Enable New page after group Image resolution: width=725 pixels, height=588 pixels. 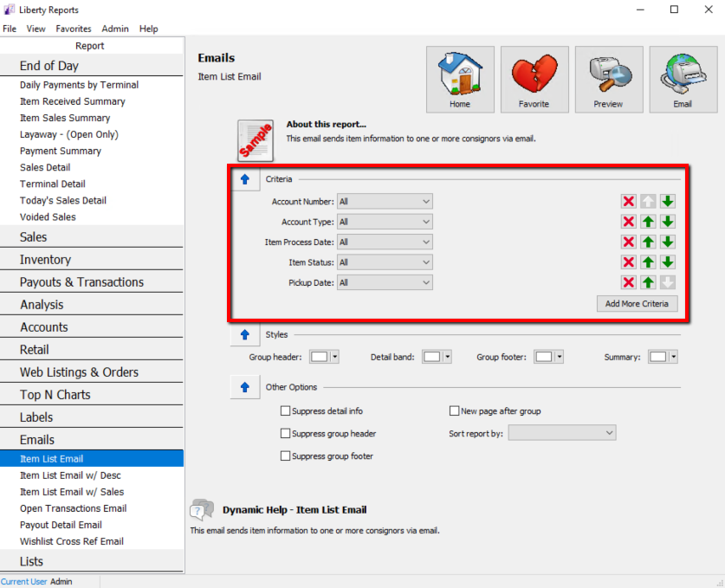pos(454,411)
